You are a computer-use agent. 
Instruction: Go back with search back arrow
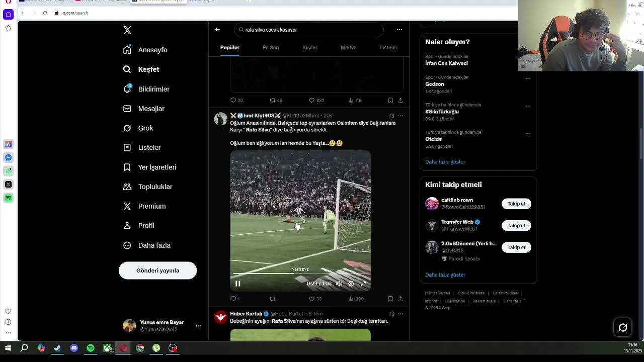[217, 30]
